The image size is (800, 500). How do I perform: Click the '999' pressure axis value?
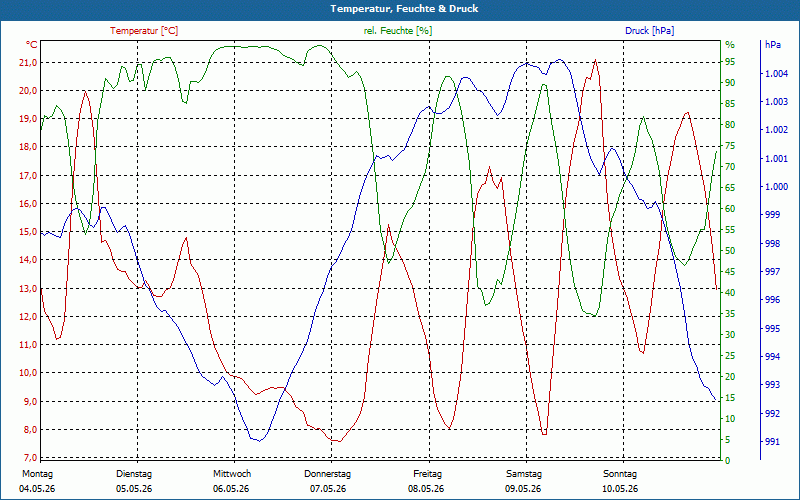pyautogui.click(x=772, y=215)
